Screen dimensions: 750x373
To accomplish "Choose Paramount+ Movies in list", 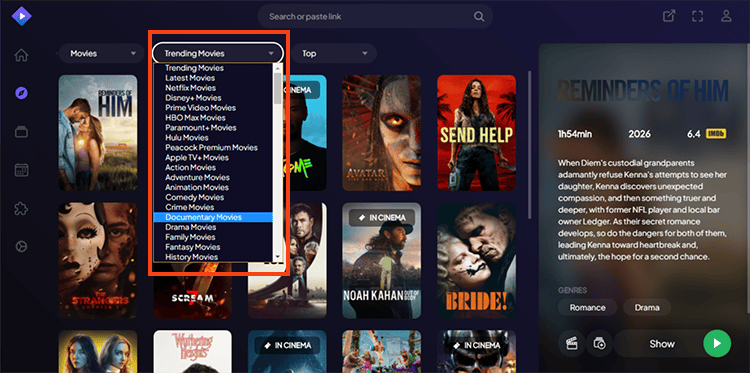I will point(213,128).
